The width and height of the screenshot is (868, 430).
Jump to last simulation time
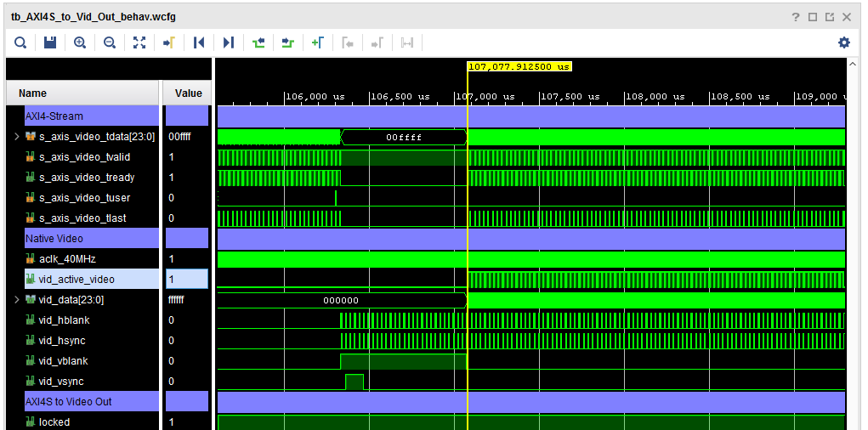pyautogui.click(x=228, y=42)
